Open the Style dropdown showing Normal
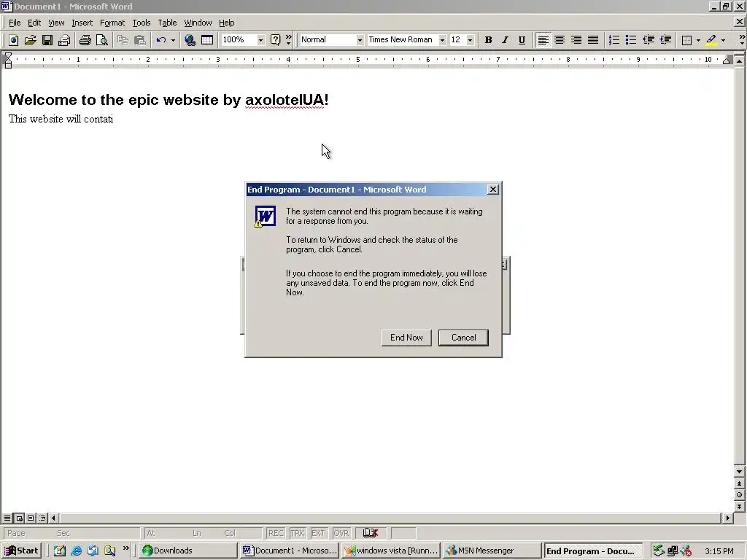Image resolution: width=747 pixels, height=560 pixels. pos(360,40)
